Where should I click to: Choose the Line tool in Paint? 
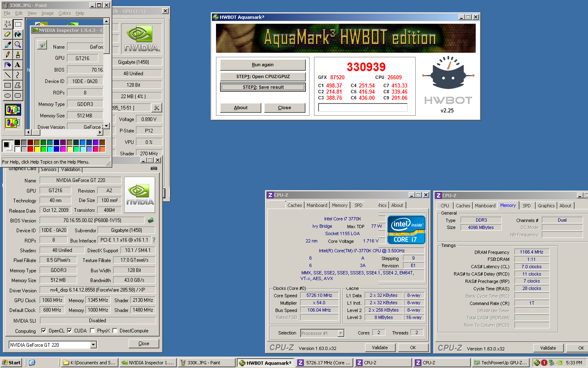point(8,75)
